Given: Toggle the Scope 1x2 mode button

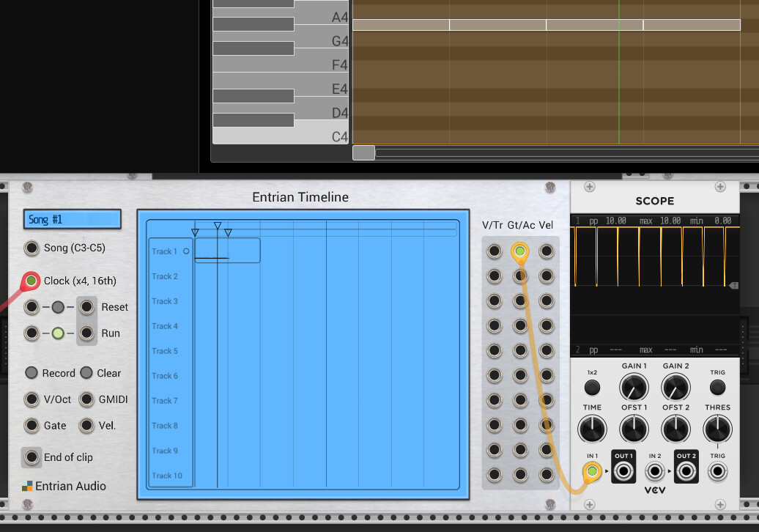Looking at the screenshot, I should [592, 387].
